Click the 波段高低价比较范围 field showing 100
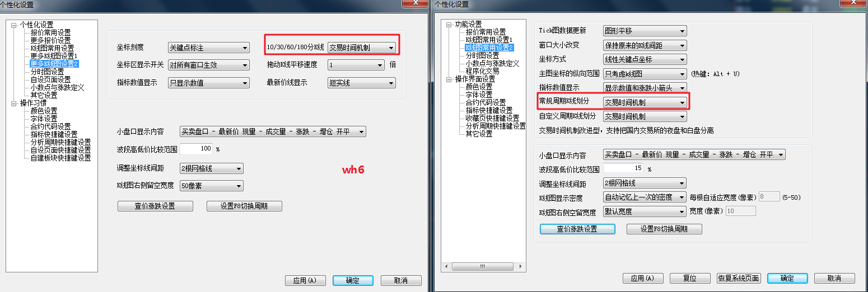The height and width of the screenshot is (292, 868). [x=197, y=149]
